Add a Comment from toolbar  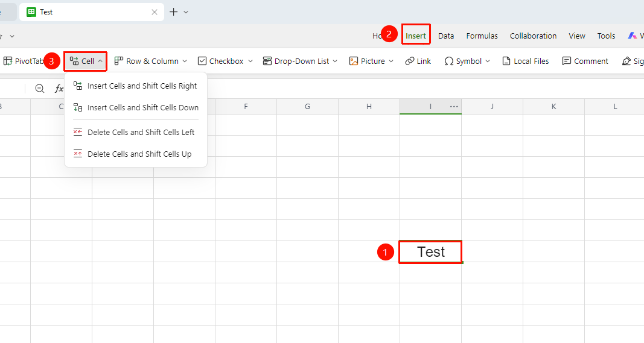pos(585,61)
